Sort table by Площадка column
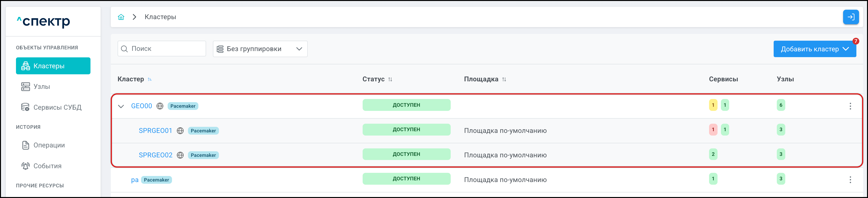This screenshot has height=198, width=868. pyautogui.click(x=504, y=79)
